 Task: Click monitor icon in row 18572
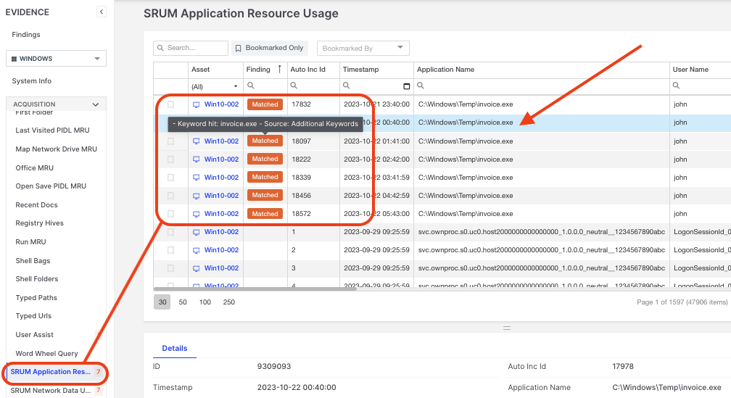click(196, 214)
